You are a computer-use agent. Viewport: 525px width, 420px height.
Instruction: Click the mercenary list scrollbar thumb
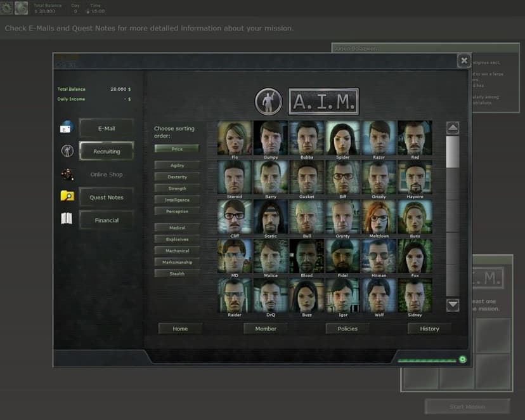point(453,152)
